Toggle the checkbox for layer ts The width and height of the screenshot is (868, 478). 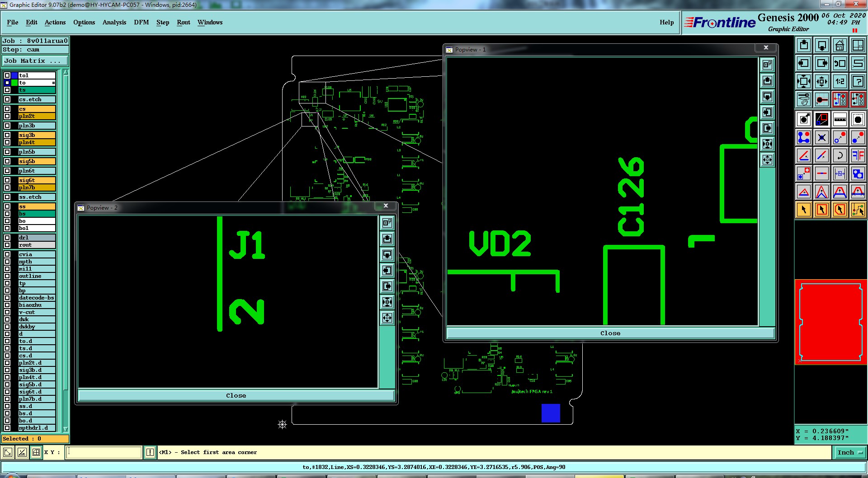tap(7, 90)
